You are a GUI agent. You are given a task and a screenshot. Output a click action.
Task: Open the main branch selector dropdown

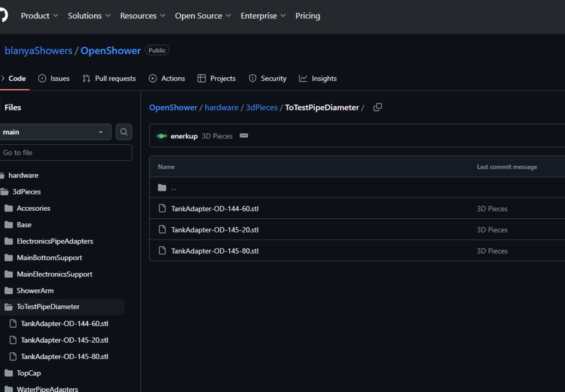[x=55, y=132]
